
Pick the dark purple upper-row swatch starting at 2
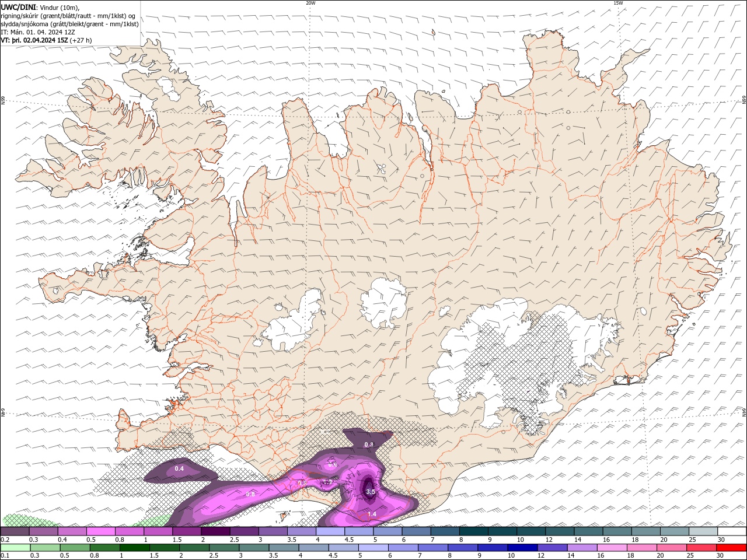pos(215,531)
